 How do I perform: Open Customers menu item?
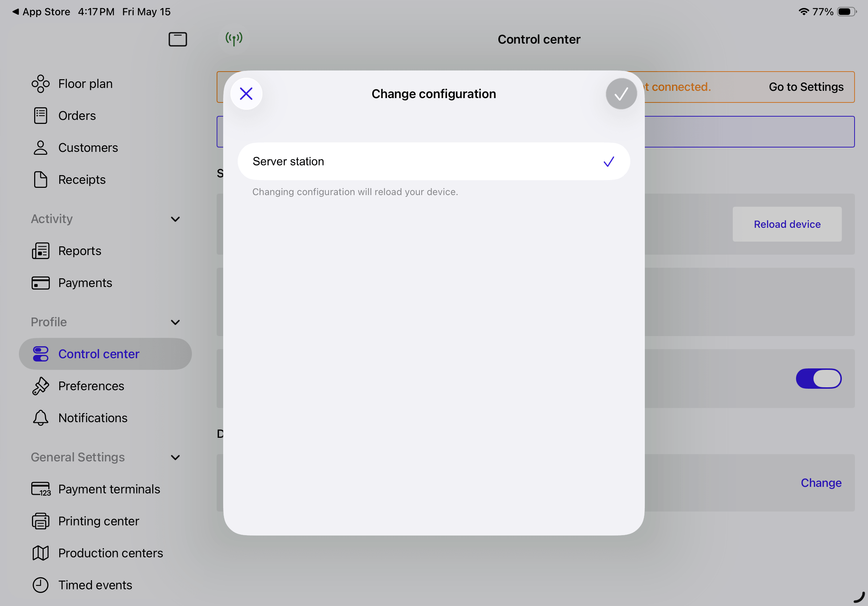(105, 148)
